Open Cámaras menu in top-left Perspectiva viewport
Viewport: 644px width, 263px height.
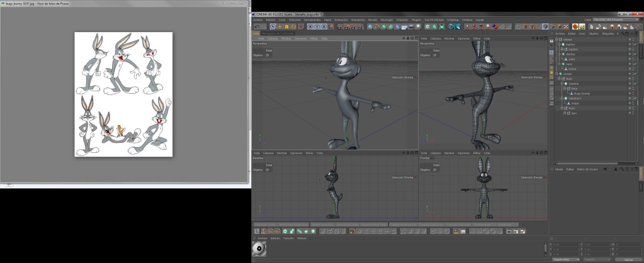273,38
